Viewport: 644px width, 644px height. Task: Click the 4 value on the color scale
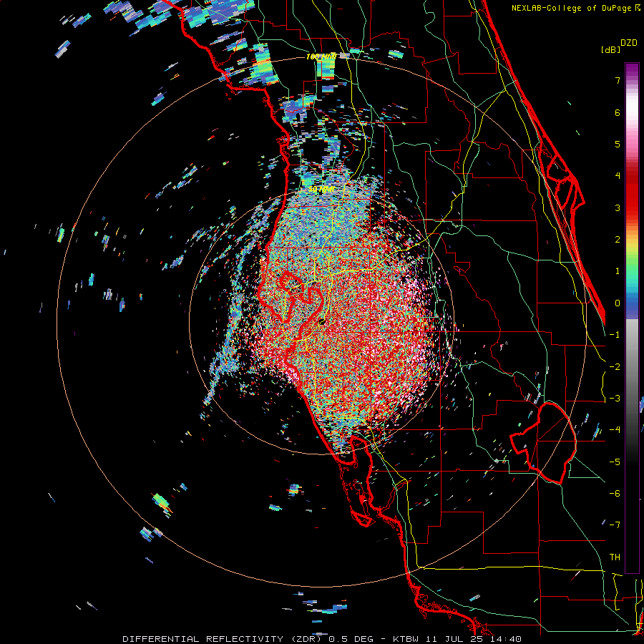pos(618,176)
